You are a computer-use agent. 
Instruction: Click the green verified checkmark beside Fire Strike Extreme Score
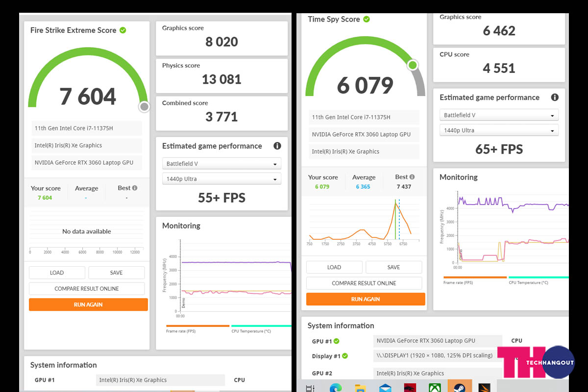click(123, 30)
